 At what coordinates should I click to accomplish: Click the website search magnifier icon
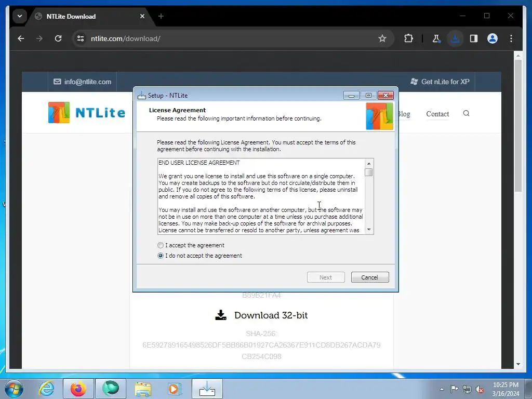point(466,113)
